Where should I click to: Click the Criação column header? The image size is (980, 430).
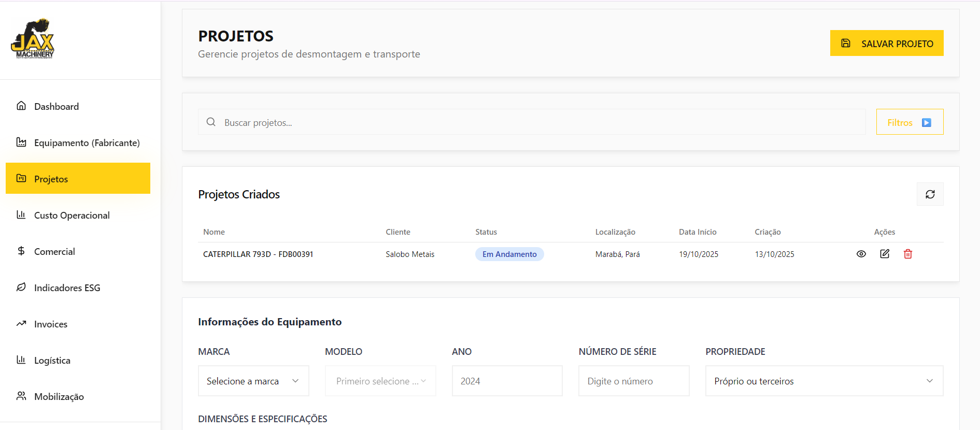point(768,232)
